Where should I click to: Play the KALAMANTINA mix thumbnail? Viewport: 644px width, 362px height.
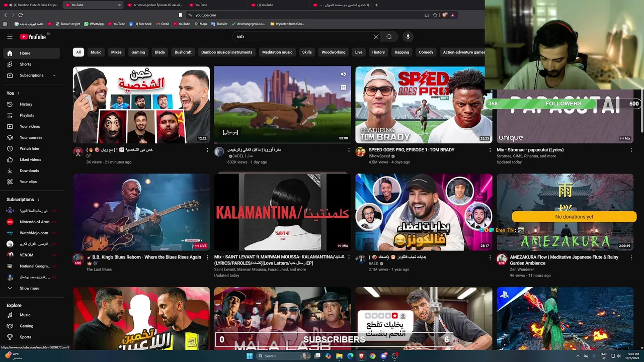[282, 212]
